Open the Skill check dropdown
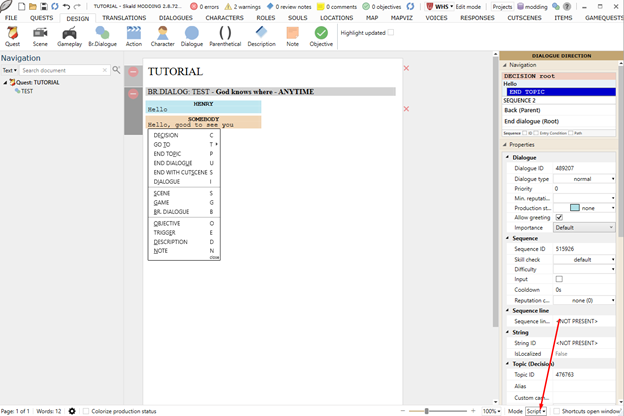Viewport: 624px width, 416px height. pos(585,259)
